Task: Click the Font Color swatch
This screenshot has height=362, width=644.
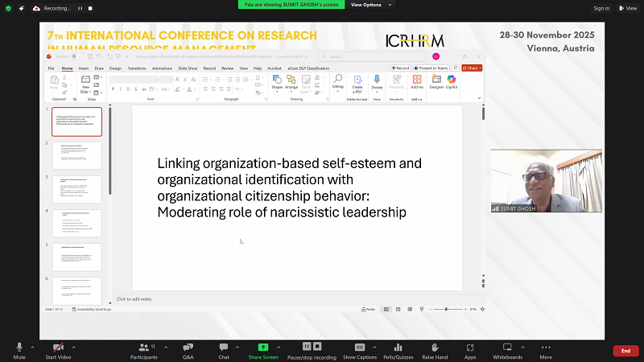Action: (189, 89)
